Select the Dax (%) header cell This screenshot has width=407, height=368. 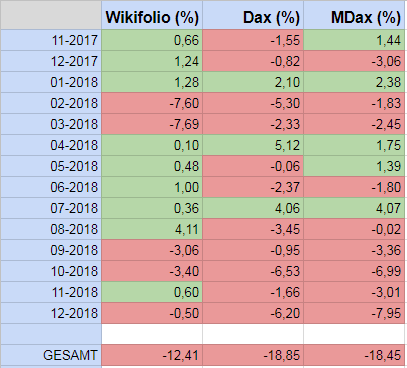tap(253, 15)
